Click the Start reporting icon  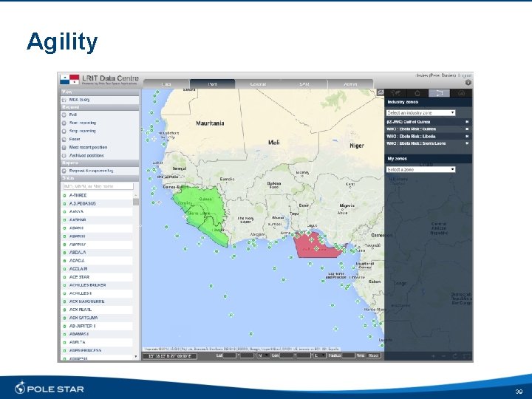coord(64,123)
